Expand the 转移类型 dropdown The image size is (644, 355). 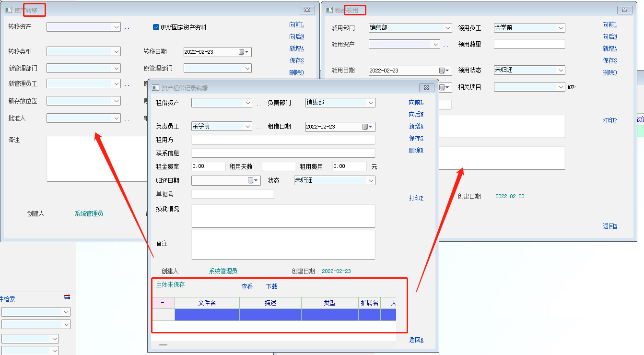click(117, 51)
